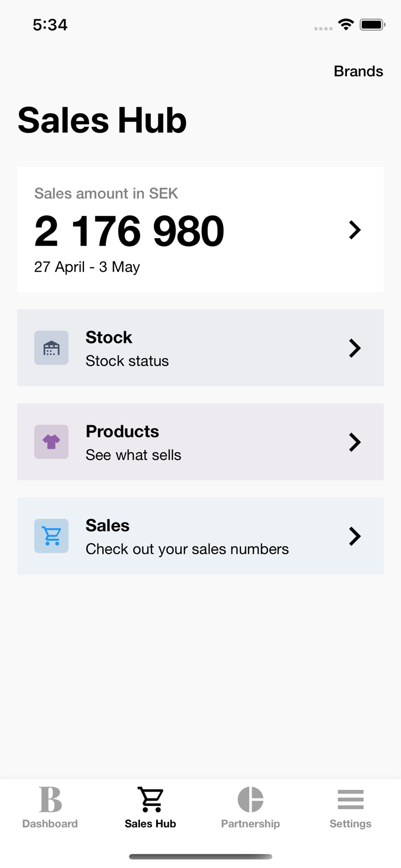The image size is (401, 868).
Task: Open Stock via its chevron arrow
Action: point(355,348)
